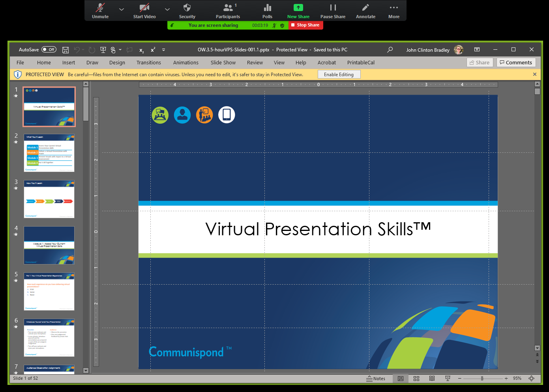Image resolution: width=549 pixels, height=392 pixels.
Task: Click John Clinton Bradley profile picture
Action: coord(459,50)
